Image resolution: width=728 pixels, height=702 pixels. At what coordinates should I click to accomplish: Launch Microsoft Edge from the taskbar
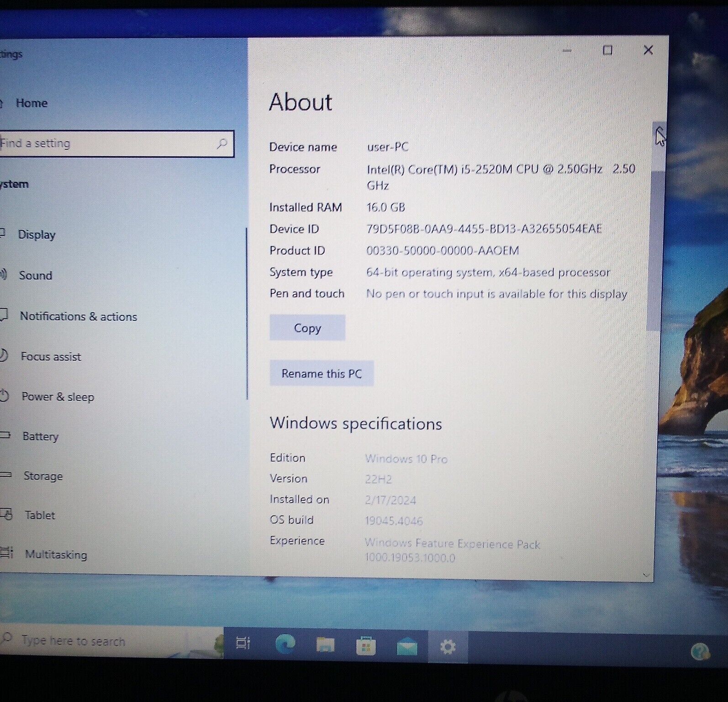coord(285,643)
